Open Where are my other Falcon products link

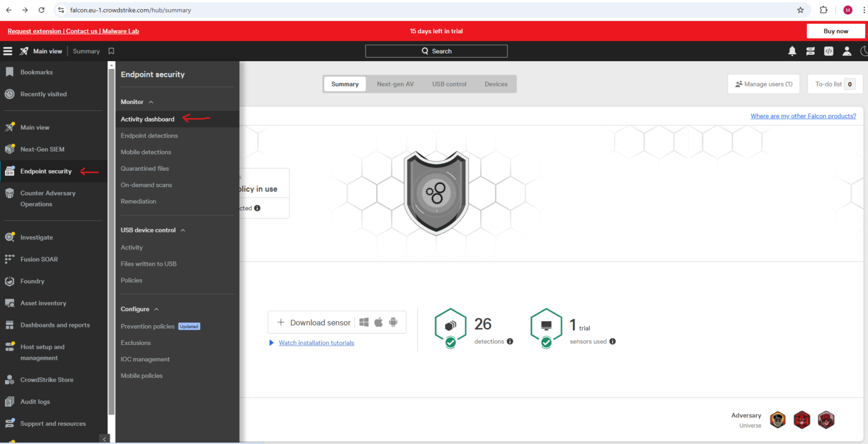click(x=803, y=116)
